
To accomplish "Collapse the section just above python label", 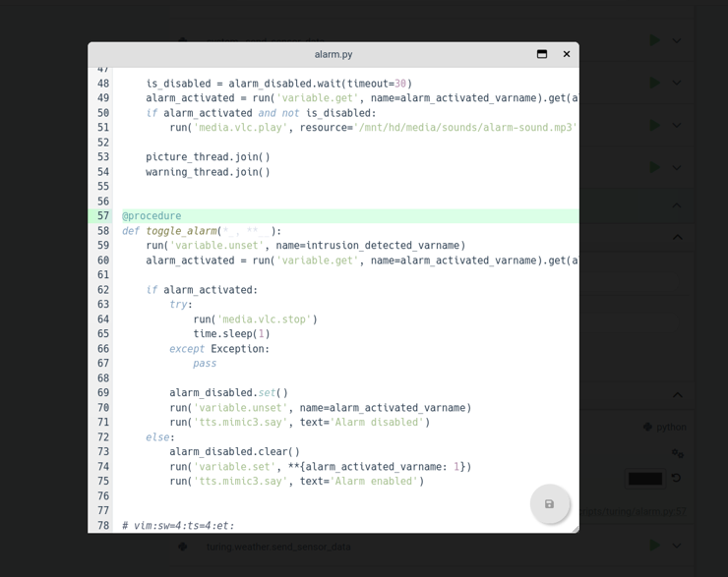I will click(x=677, y=395).
